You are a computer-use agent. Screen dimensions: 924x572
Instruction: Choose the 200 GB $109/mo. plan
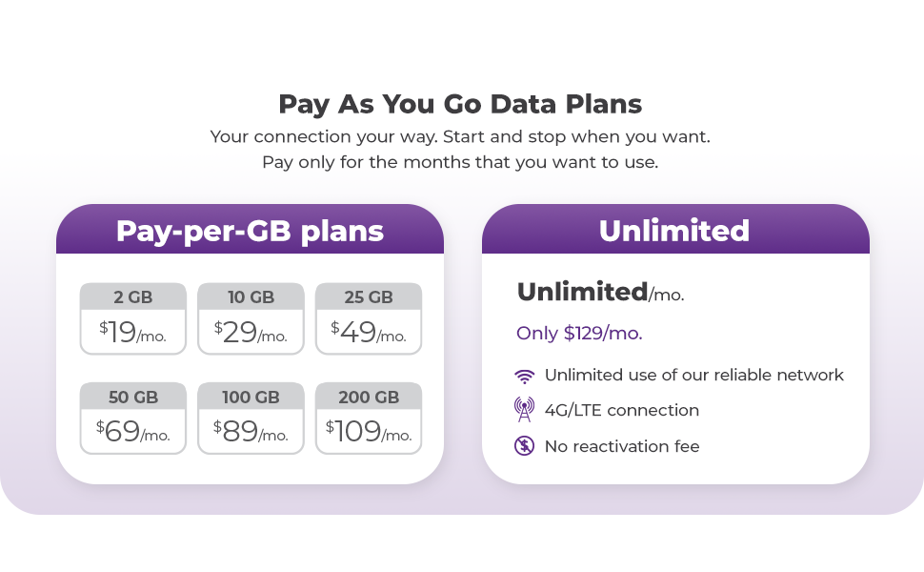369,419
